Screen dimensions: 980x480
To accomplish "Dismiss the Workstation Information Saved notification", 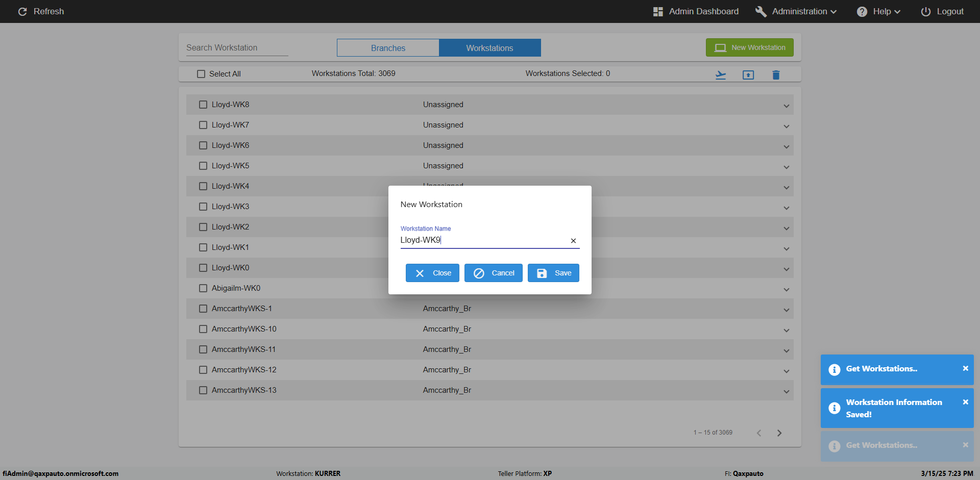I will coord(965,402).
